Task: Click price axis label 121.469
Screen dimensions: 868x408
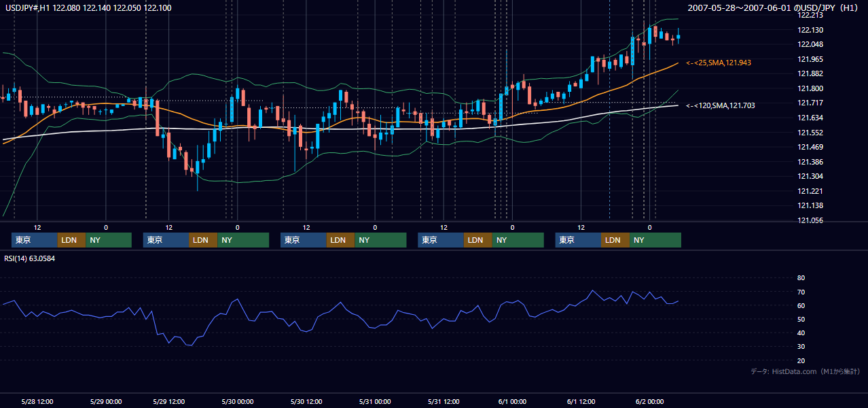Action: pos(811,147)
